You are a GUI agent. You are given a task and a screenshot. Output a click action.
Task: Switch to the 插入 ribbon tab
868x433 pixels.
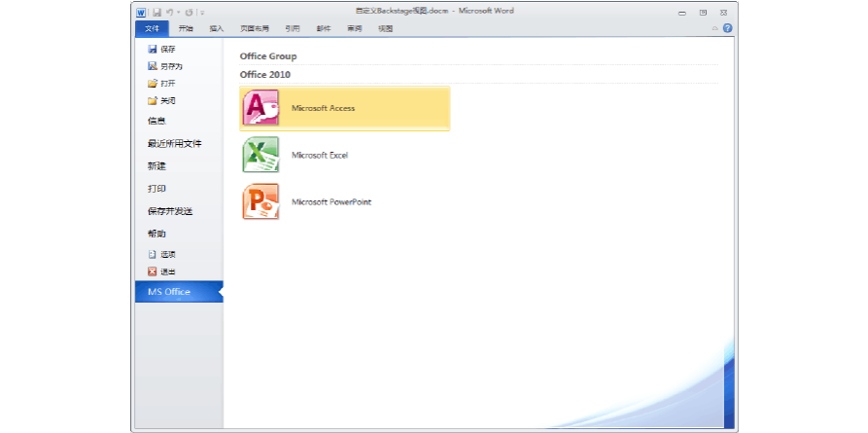pos(216,29)
